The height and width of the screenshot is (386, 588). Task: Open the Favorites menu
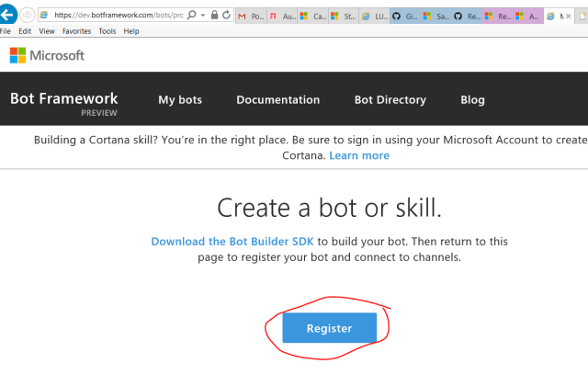(x=76, y=31)
